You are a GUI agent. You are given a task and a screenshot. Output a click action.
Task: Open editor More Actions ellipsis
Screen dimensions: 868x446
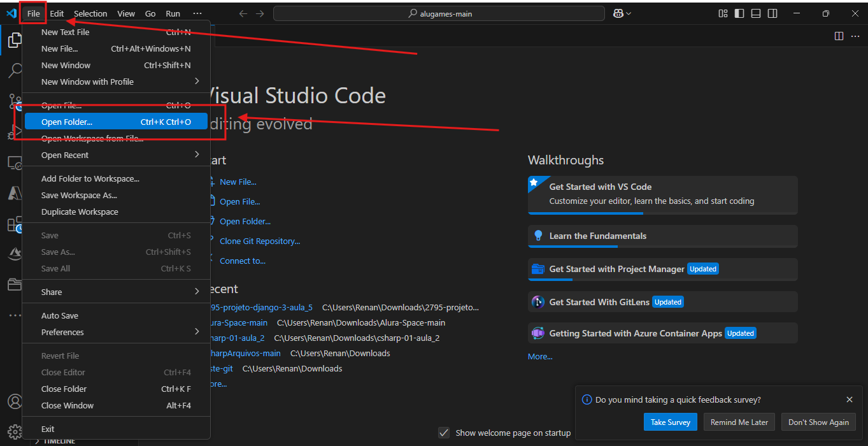point(855,36)
